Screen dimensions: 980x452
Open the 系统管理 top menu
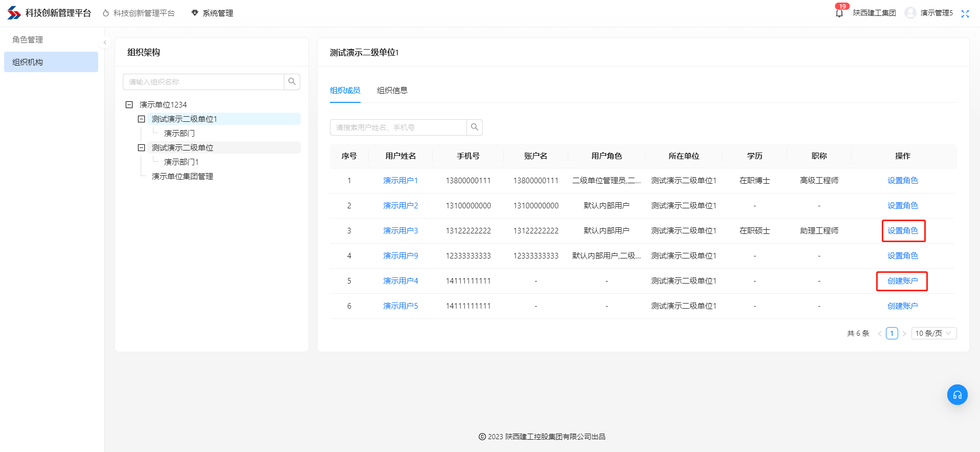pyautogui.click(x=212, y=13)
